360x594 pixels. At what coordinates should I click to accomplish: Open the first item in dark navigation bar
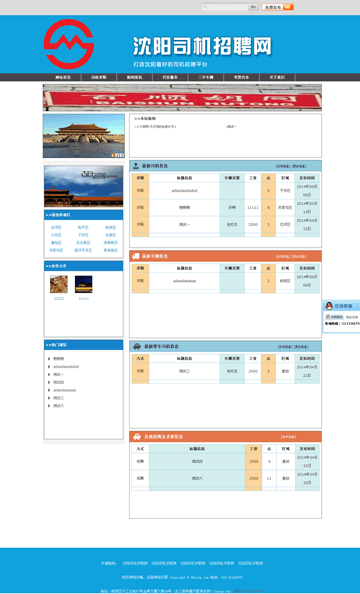[x=63, y=77]
